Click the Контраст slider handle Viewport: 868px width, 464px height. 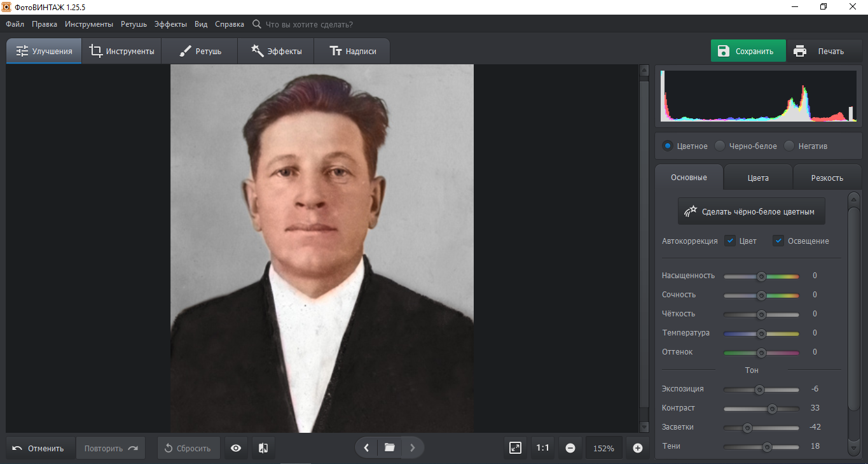pyautogui.click(x=772, y=409)
